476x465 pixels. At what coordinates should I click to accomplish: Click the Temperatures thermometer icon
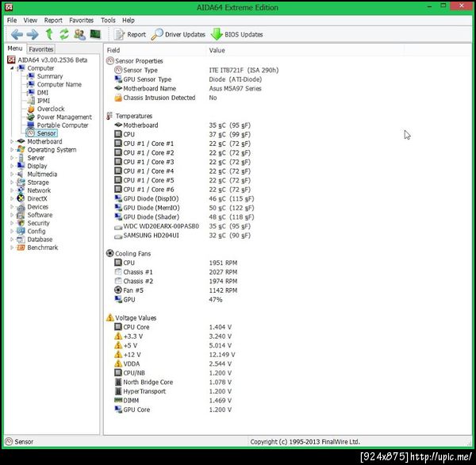109,116
